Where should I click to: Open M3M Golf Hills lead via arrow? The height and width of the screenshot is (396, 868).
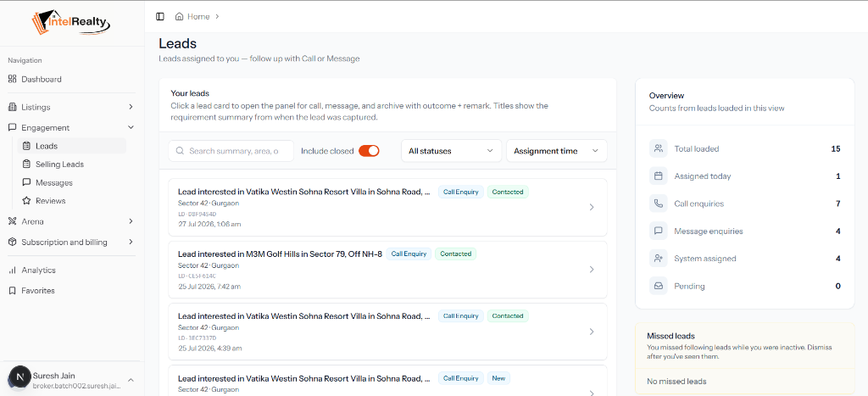[591, 269]
